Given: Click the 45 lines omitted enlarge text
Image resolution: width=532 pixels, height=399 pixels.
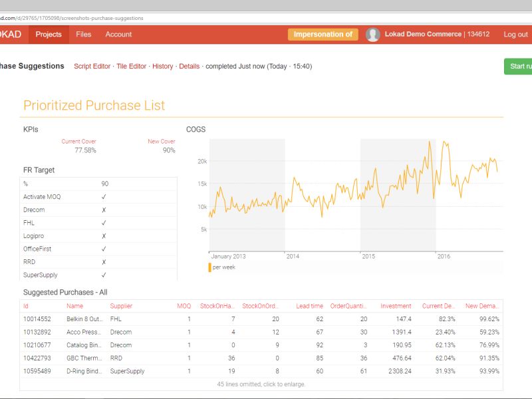Looking at the screenshot, I should coord(261,384).
